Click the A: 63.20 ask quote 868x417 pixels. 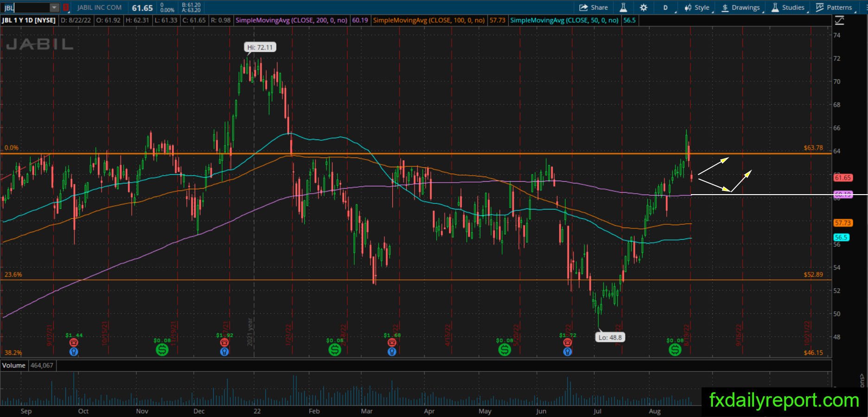[191, 10]
